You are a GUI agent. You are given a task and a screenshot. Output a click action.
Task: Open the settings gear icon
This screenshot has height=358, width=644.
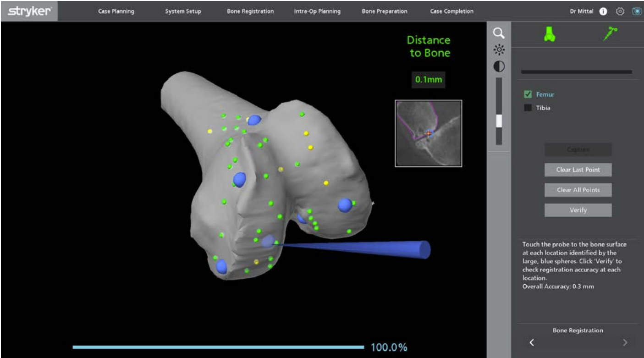coord(620,11)
